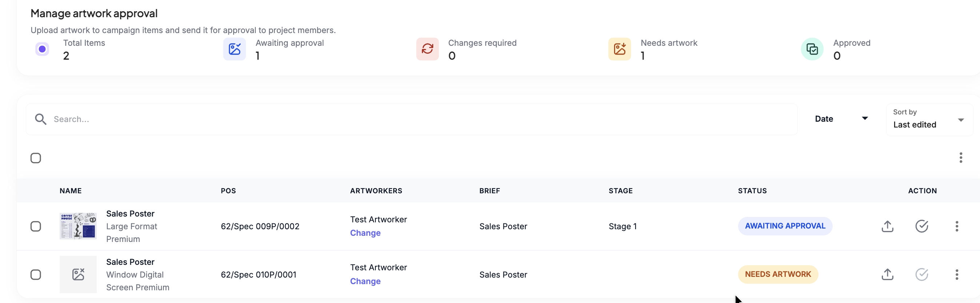Check the Window Digital Screen Premium checkbox
Screen dimensions: 980x303
click(x=36, y=275)
